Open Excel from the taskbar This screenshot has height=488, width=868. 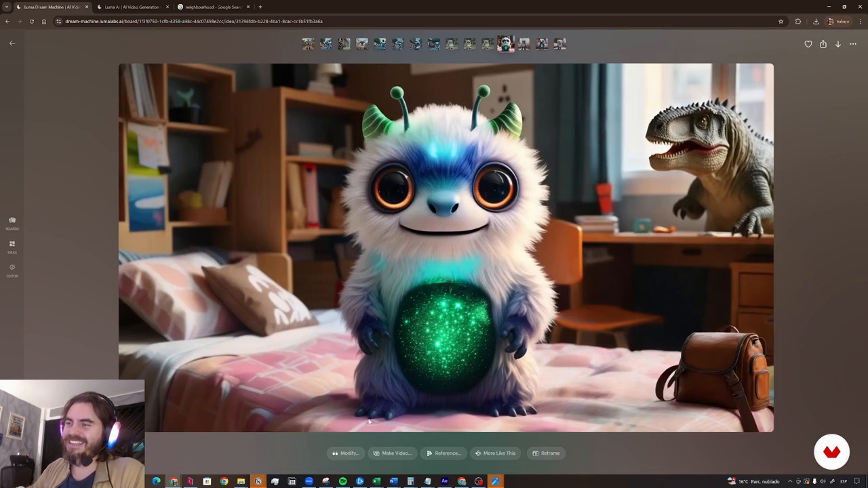(x=376, y=481)
